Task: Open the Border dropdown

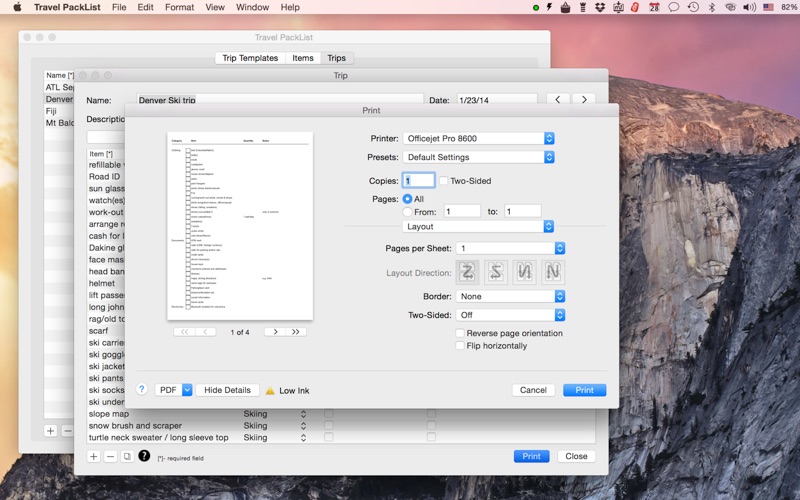Action: point(510,296)
